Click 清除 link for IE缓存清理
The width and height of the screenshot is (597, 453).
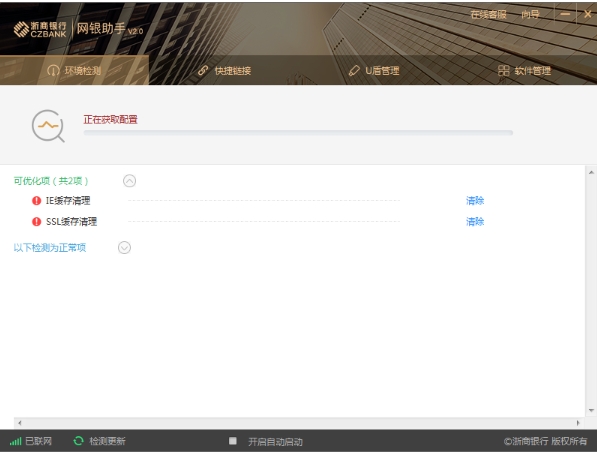pyautogui.click(x=475, y=201)
